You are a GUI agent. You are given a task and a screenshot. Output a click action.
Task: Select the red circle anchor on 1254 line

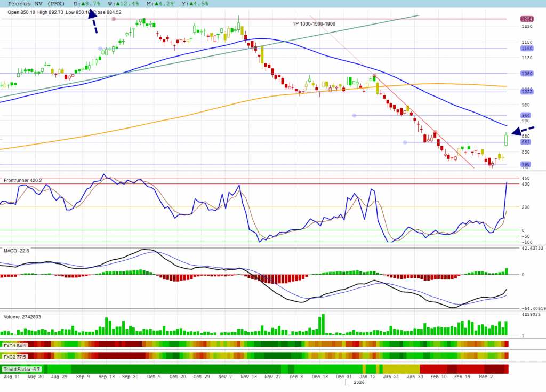coord(114,19)
